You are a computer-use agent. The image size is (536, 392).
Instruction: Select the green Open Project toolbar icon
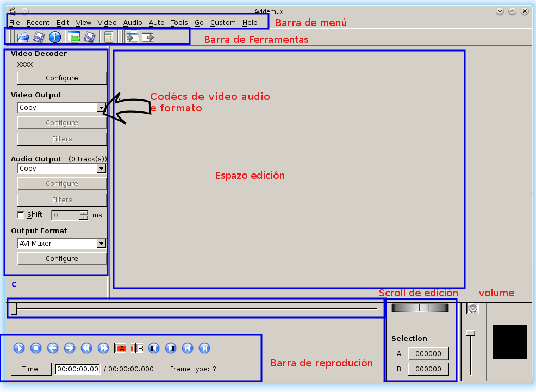pyautogui.click(x=74, y=37)
